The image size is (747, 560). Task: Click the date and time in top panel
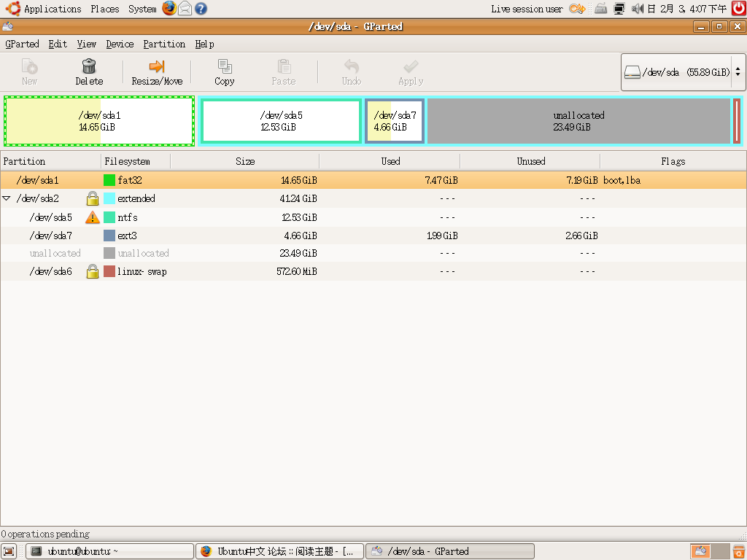(x=687, y=9)
